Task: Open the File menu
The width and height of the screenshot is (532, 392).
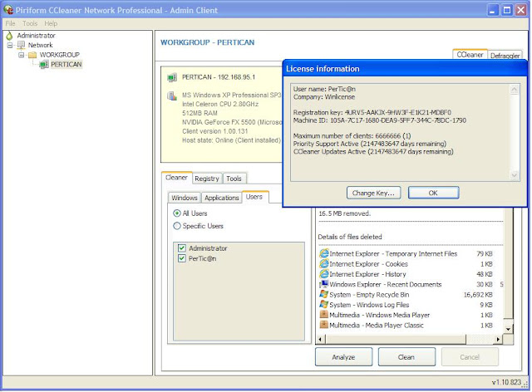Action: click(10, 23)
